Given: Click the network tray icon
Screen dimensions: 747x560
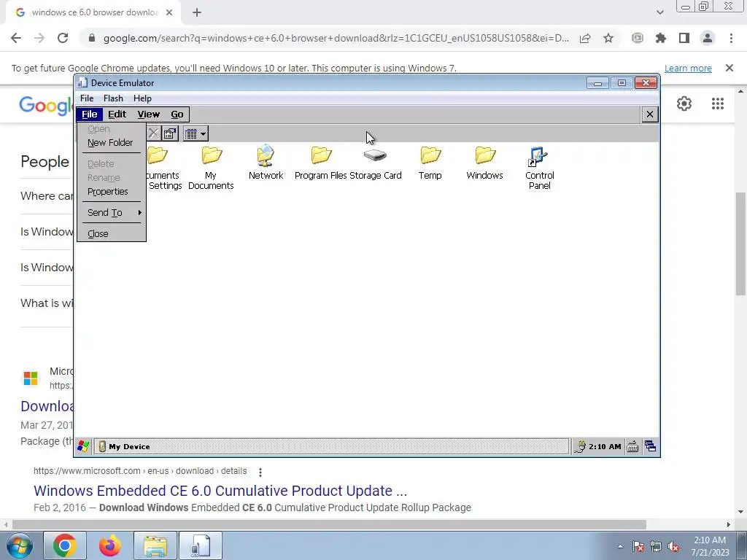Looking at the screenshot, I should point(656,546).
